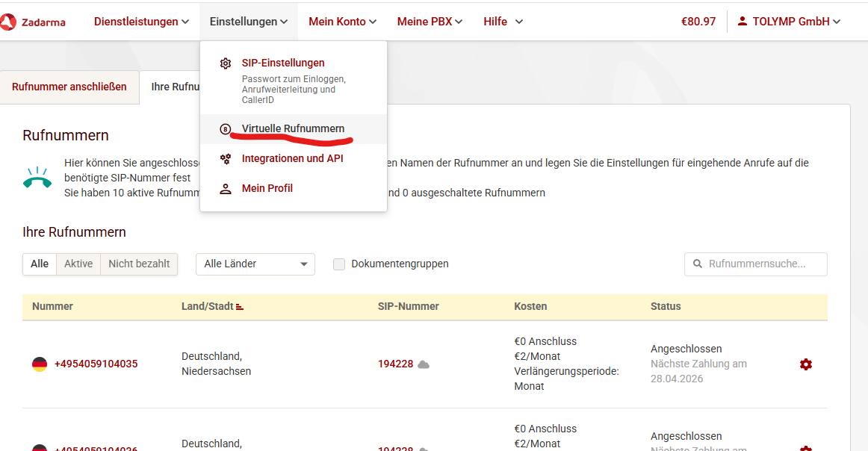Click the Virtuelle Rufnummern circle icon
Image resolution: width=868 pixels, height=451 pixels.
226,129
